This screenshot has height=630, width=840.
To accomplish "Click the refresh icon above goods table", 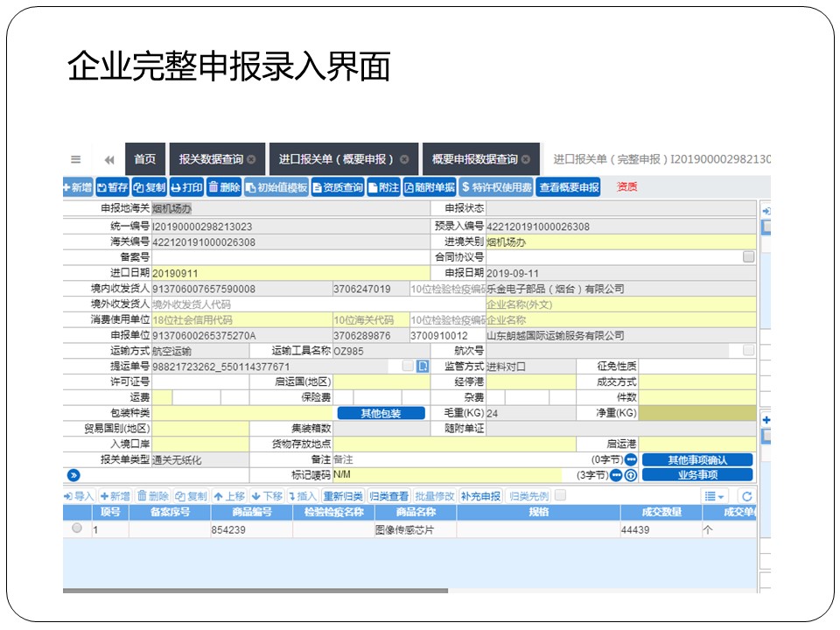I will pos(746,496).
